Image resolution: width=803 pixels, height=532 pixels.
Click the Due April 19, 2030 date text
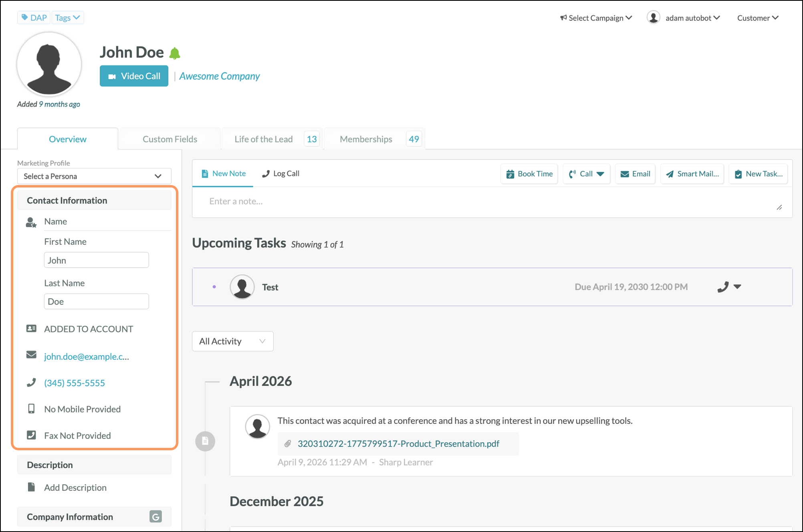click(x=631, y=287)
